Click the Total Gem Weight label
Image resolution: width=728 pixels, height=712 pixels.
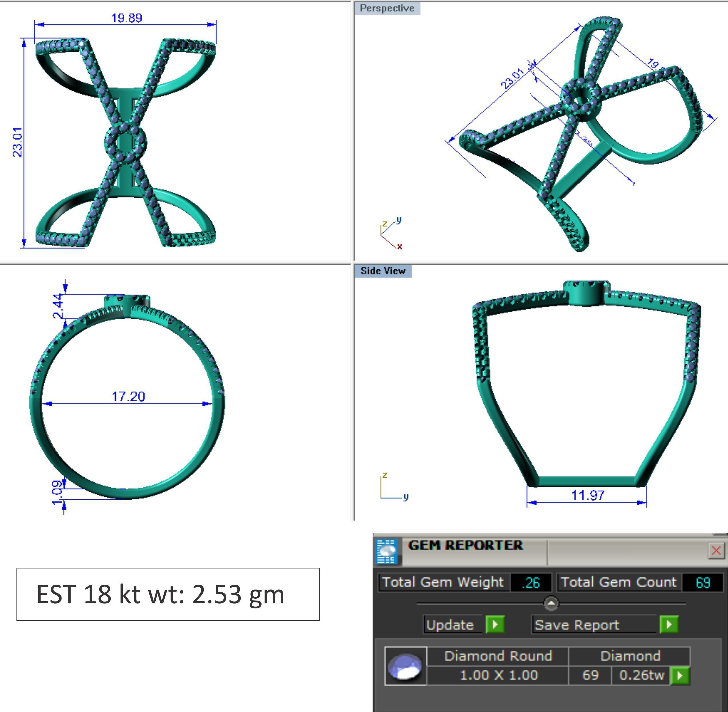pyautogui.click(x=444, y=582)
